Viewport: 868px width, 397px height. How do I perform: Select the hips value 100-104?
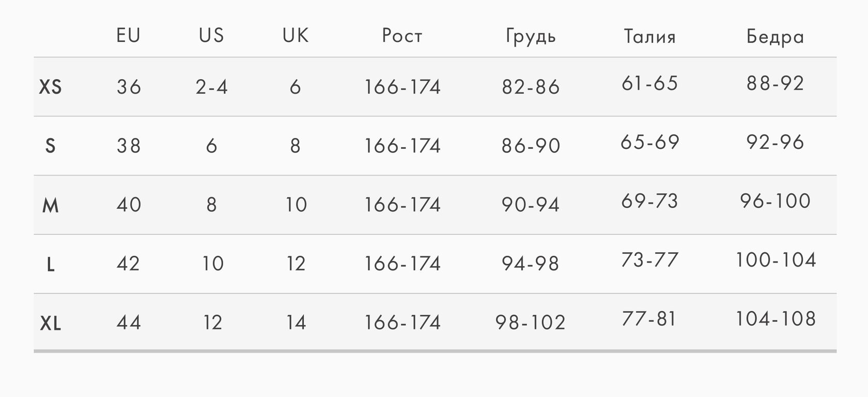click(x=775, y=260)
